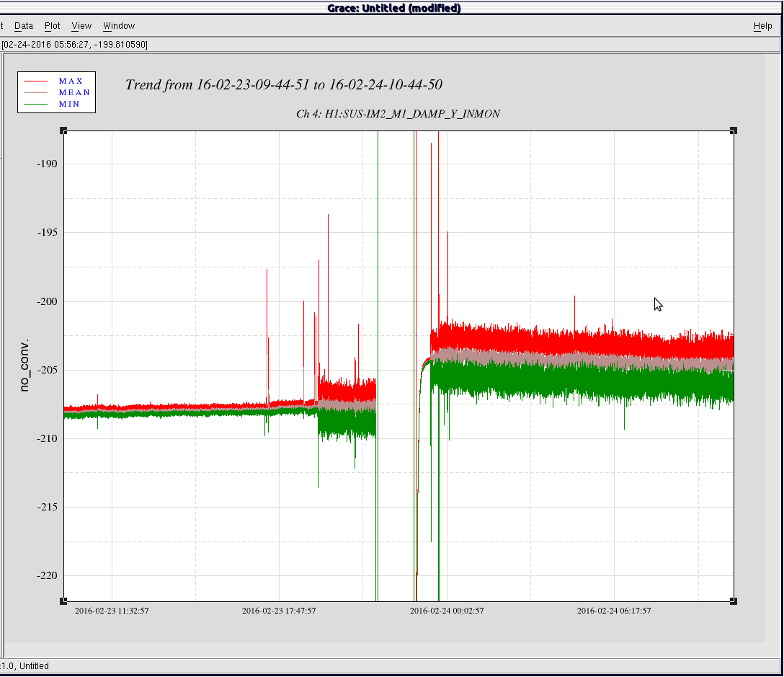Click the y-axis tick label -200
784x677 pixels.
[x=47, y=301]
